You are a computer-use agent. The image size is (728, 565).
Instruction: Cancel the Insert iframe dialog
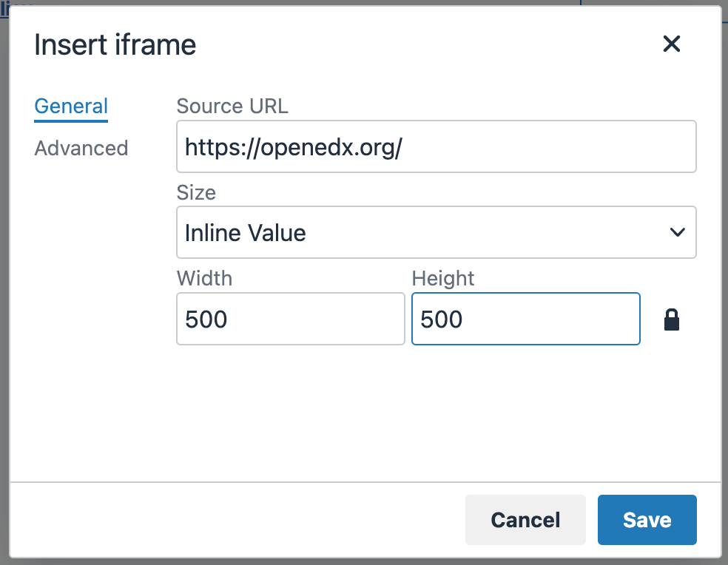pyautogui.click(x=525, y=520)
